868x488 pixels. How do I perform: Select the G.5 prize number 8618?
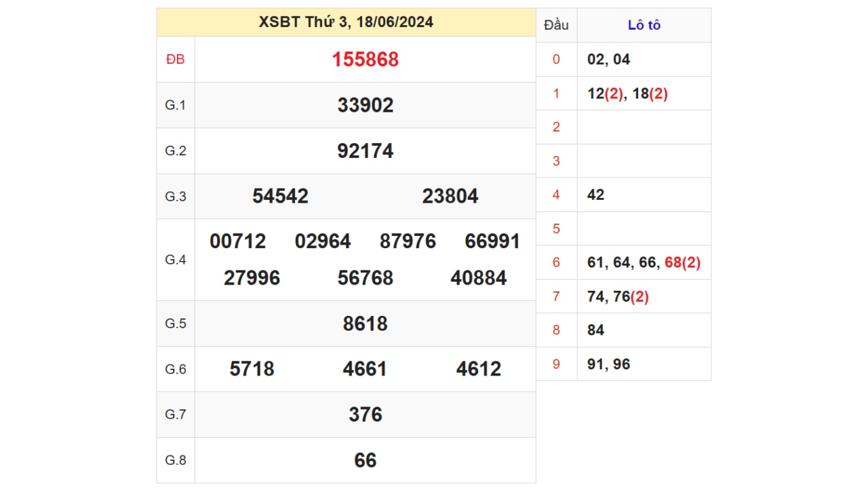pos(366,323)
